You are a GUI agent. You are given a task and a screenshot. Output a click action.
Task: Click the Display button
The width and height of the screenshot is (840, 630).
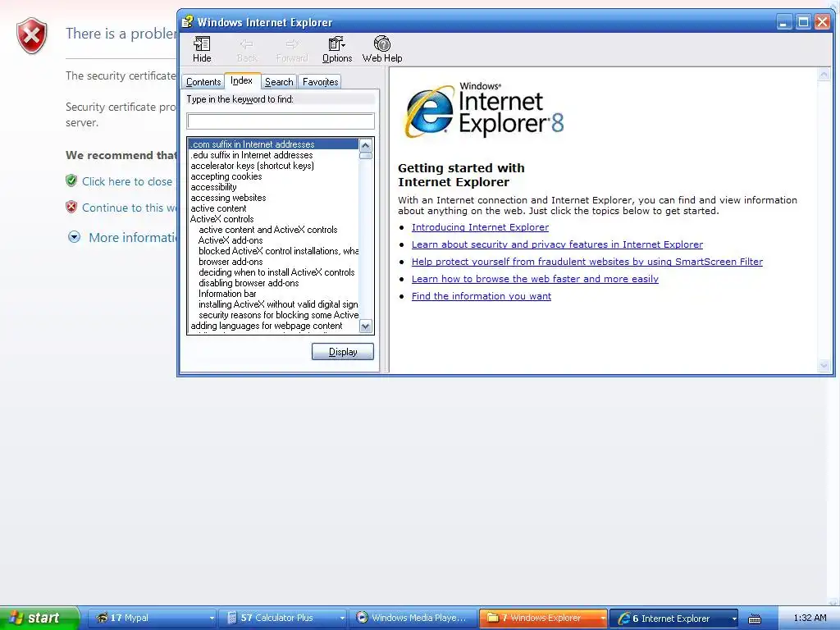click(343, 351)
